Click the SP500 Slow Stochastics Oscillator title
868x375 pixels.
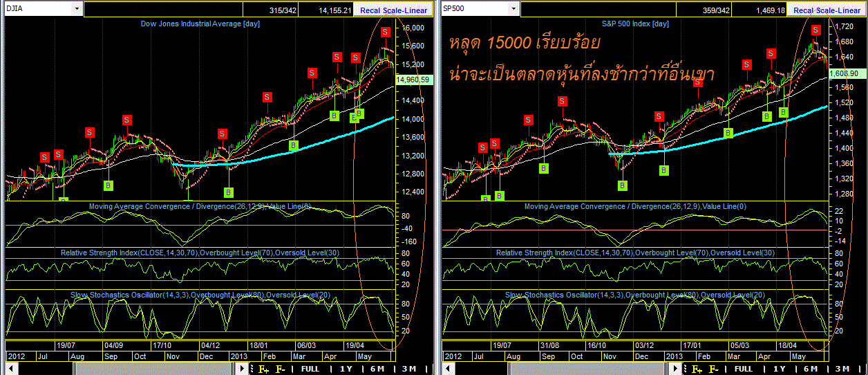point(636,295)
